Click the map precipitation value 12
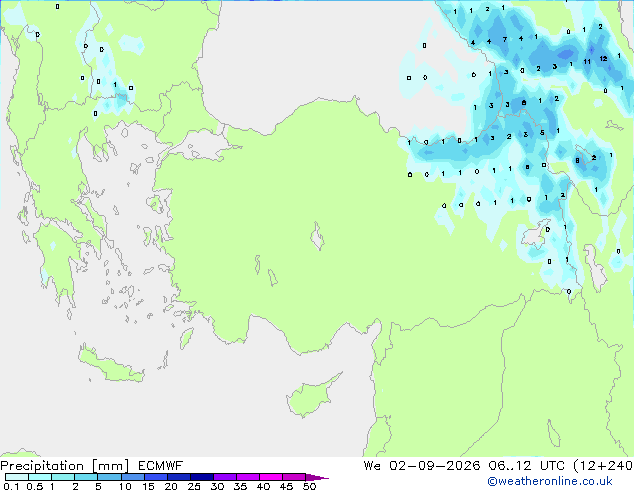 (x=603, y=59)
